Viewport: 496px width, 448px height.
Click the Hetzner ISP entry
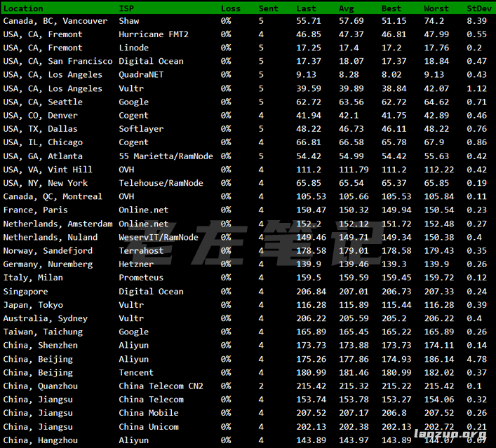136,264
